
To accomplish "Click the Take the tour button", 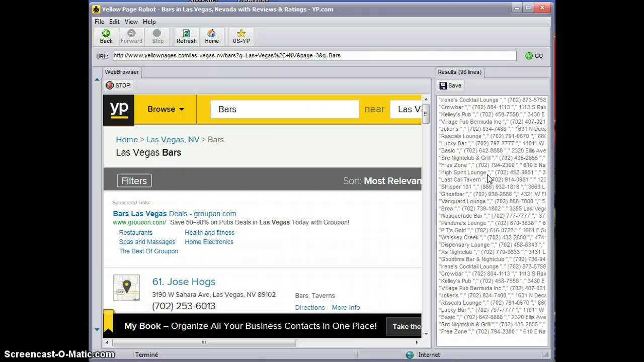I will tap(404, 326).
